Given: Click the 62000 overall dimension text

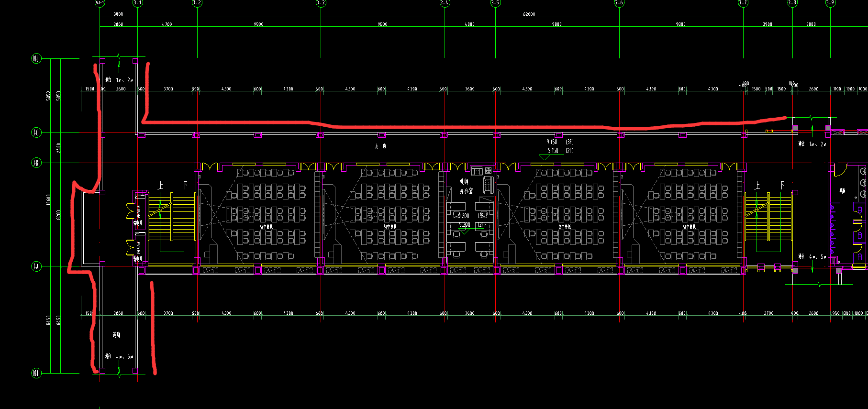Looking at the screenshot, I should pyautogui.click(x=529, y=14).
